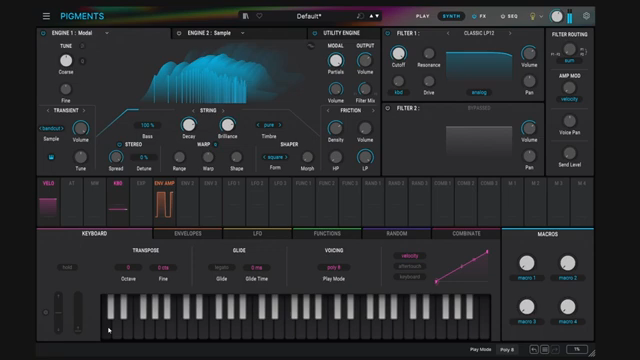Open the Random tab
640x360 pixels.
(x=397, y=233)
